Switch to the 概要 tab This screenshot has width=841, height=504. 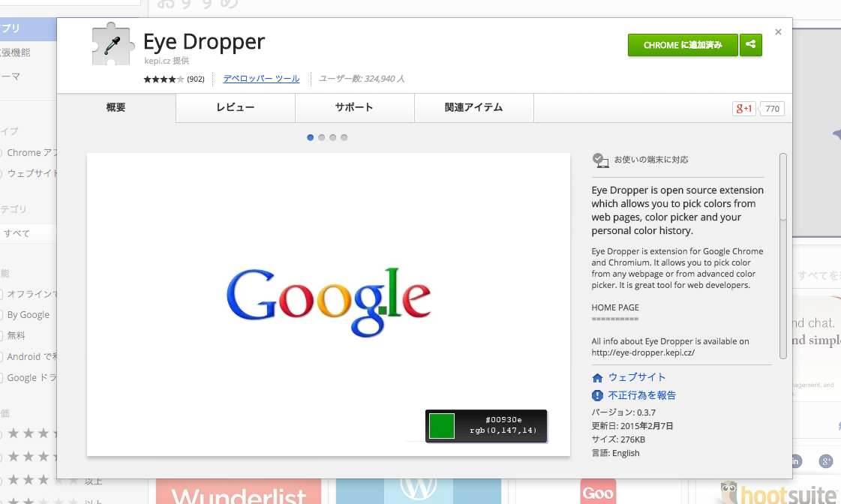(116, 107)
